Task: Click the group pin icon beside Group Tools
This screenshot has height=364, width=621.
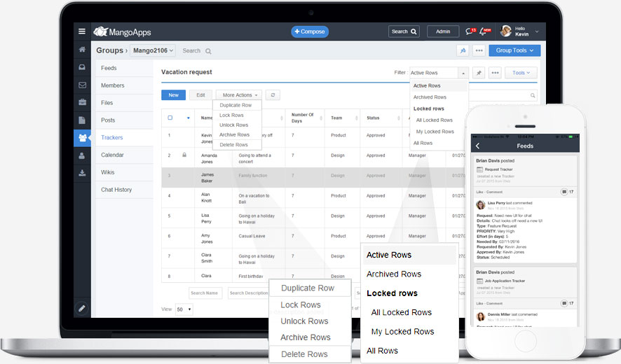Action: 463,50
